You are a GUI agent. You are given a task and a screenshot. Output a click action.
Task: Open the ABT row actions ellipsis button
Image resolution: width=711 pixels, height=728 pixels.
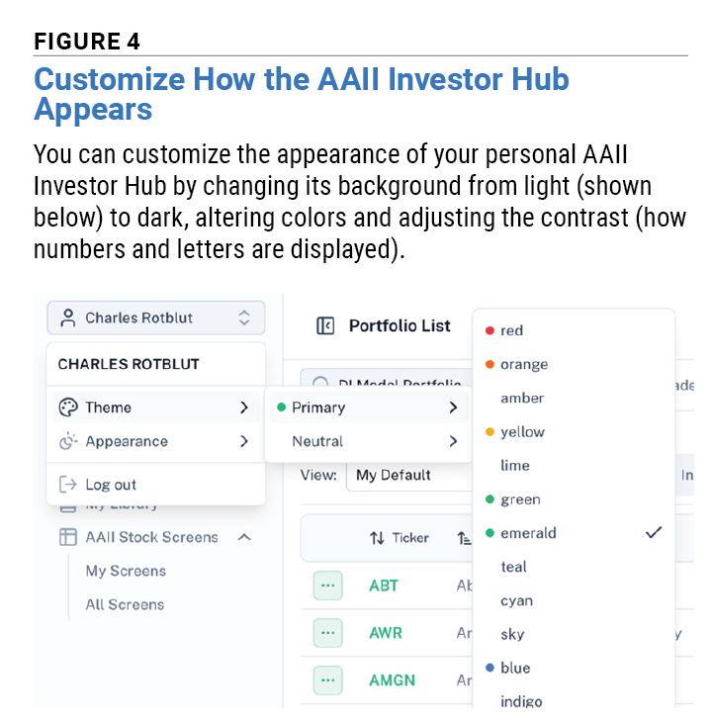coord(327,586)
